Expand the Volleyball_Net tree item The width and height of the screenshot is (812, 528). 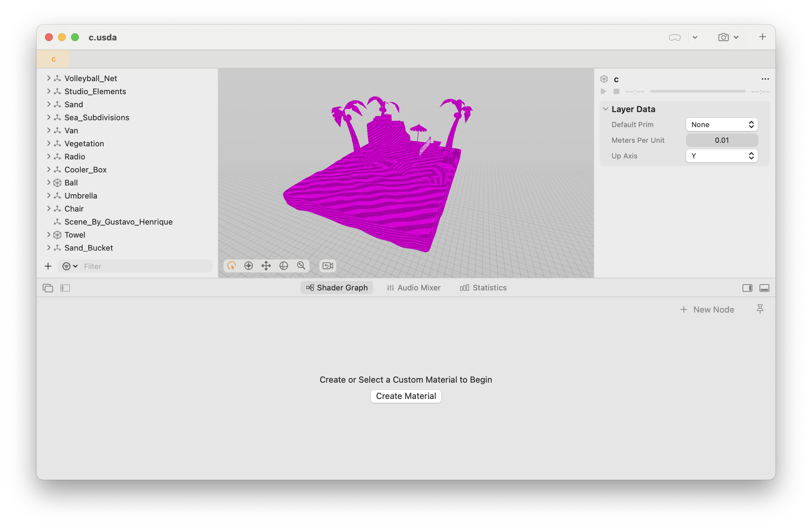pyautogui.click(x=49, y=78)
